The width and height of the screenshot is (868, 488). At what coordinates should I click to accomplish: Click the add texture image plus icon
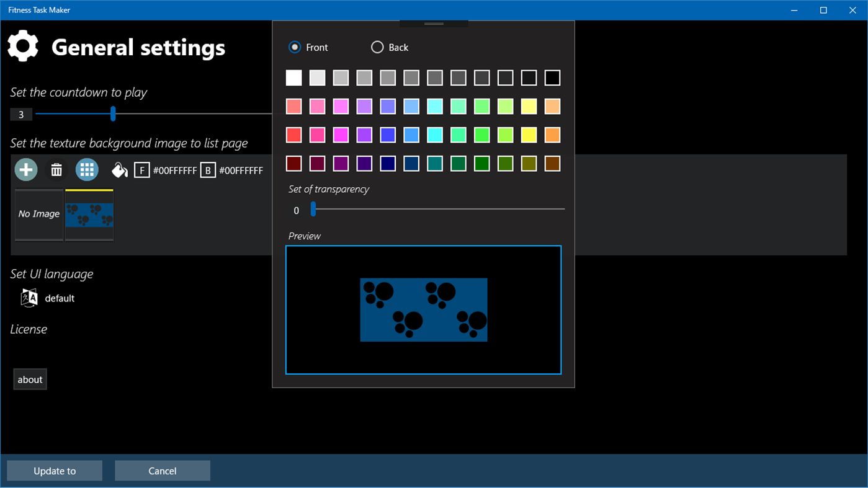point(26,170)
